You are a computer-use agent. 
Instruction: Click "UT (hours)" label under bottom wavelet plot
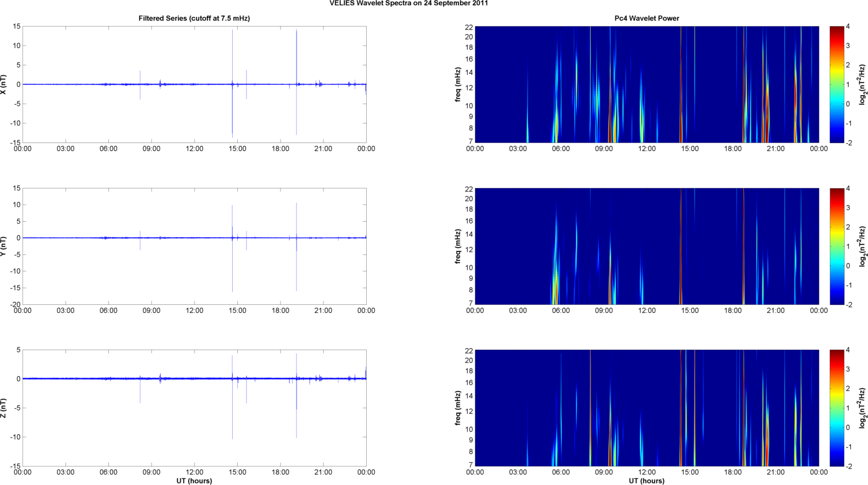(646, 480)
